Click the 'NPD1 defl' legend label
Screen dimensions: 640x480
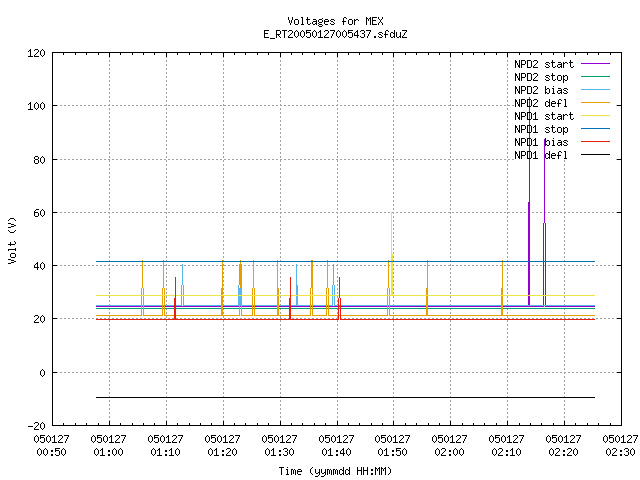[x=541, y=156]
